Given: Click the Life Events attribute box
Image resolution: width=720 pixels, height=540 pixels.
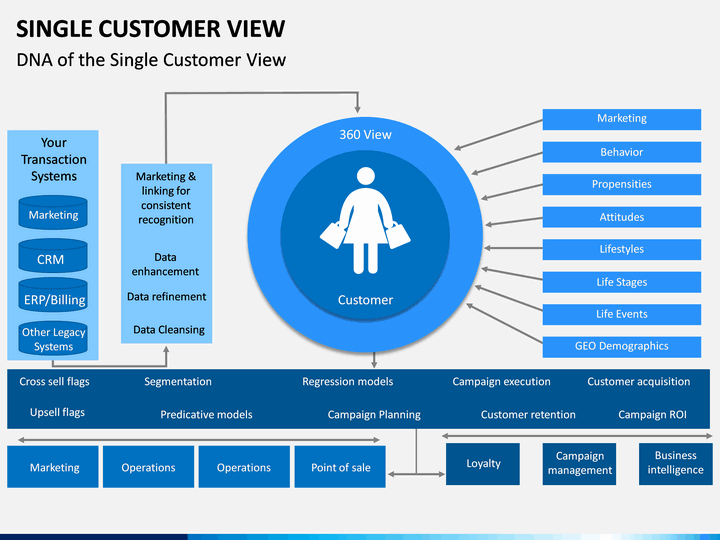Looking at the screenshot, I should point(622,315).
